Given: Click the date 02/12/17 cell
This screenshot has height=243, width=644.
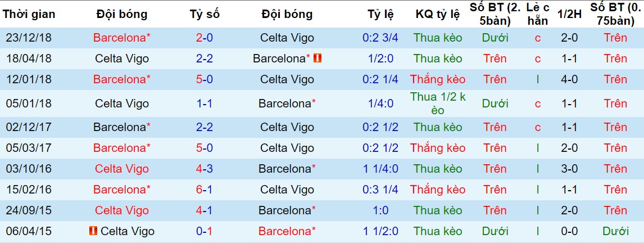Looking at the screenshot, I should coord(29,127).
